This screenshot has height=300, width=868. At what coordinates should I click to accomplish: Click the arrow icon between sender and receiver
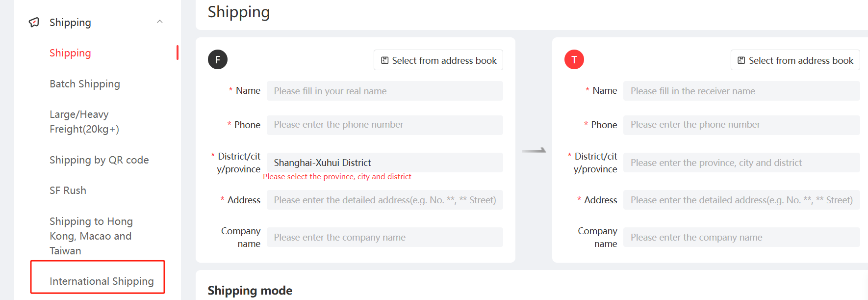(x=534, y=150)
